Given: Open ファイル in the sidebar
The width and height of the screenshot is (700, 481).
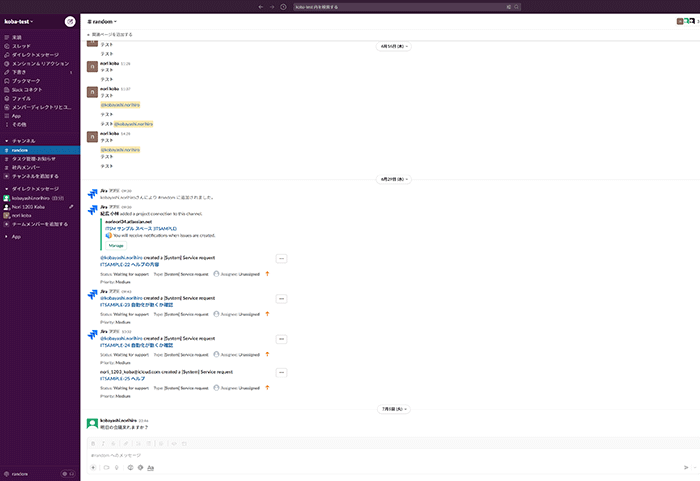Looking at the screenshot, I should click(21, 98).
